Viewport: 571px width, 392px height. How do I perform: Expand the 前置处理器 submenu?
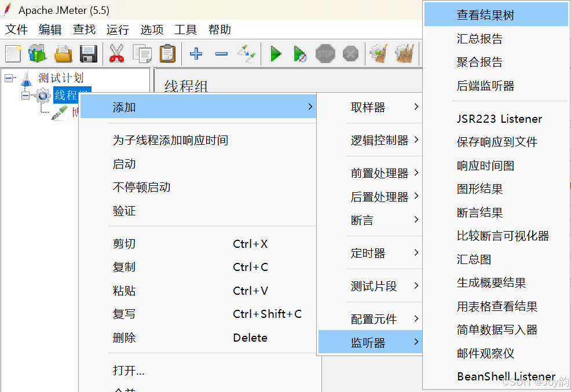coord(369,173)
